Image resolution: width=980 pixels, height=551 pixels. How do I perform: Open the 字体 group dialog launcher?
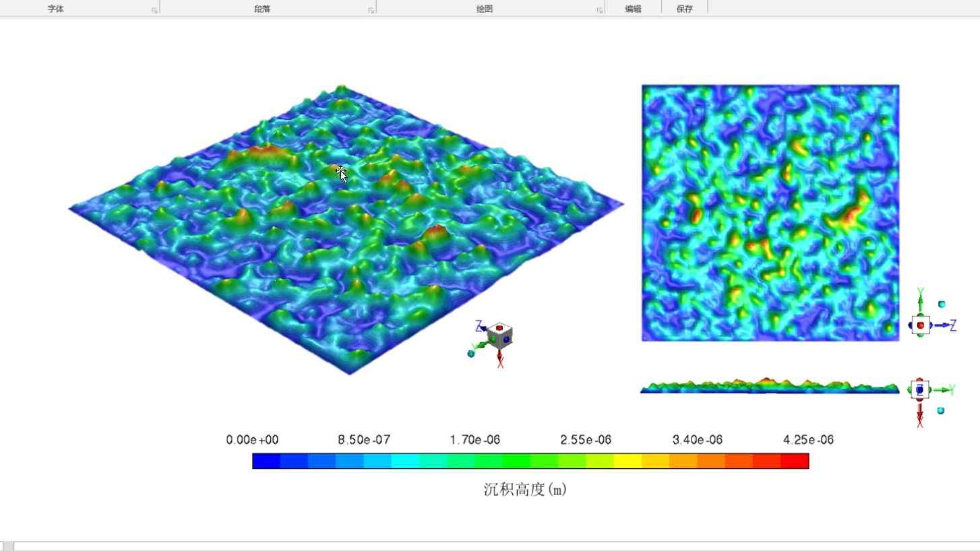[154, 10]
